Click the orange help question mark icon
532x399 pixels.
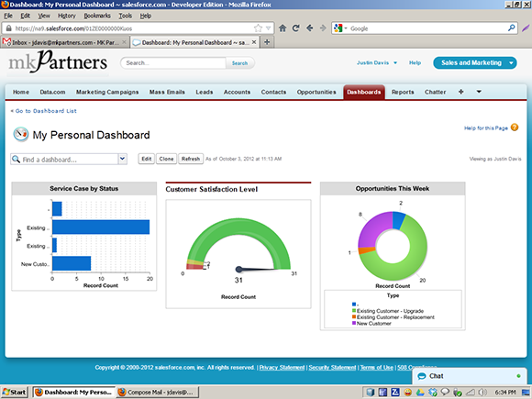click(515, 127)
